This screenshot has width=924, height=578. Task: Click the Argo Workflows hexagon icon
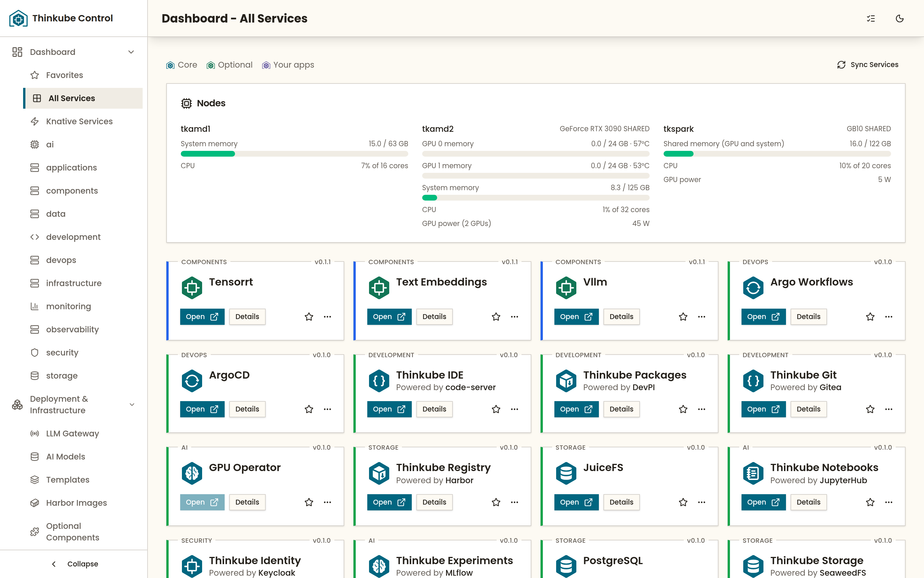[753, 288]
